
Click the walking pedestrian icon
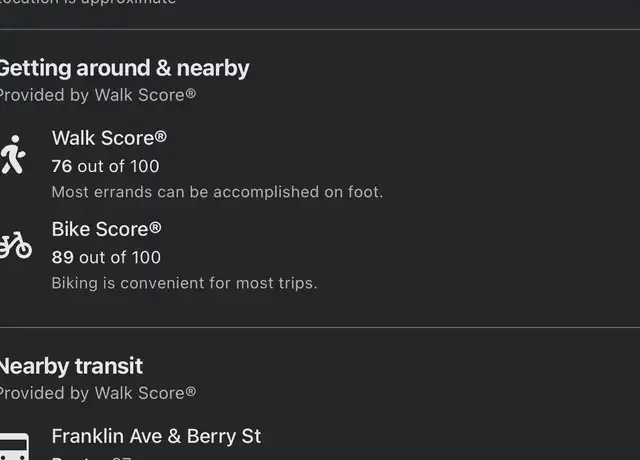pyautogui.click(x=13, y=154)
